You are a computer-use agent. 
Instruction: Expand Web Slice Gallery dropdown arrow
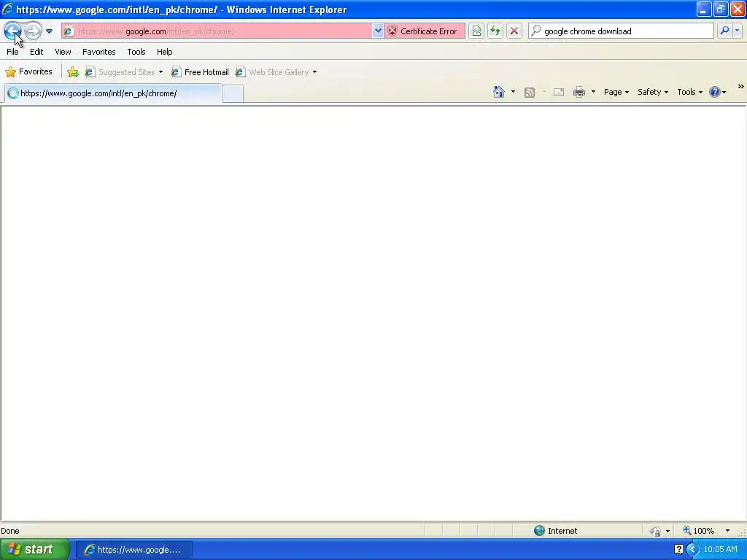314,72
